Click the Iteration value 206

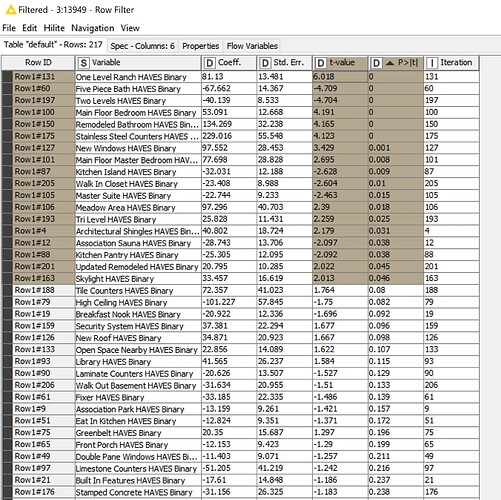(x=451, y=385)
